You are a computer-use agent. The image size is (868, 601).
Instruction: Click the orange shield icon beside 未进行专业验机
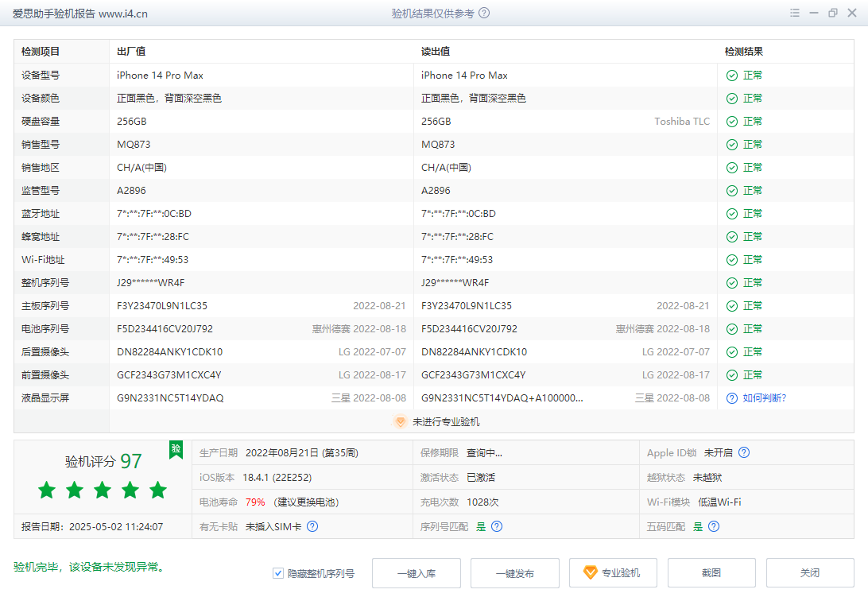click(400, 421)
